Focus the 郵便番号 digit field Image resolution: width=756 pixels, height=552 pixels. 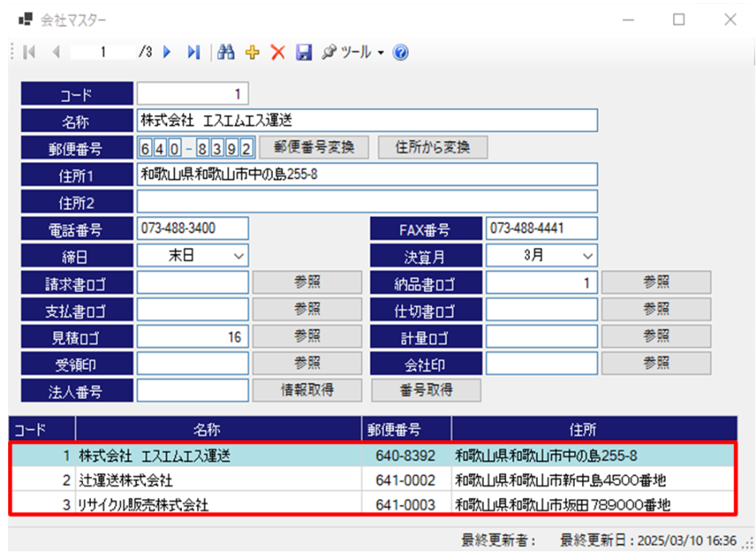[196, 148]
